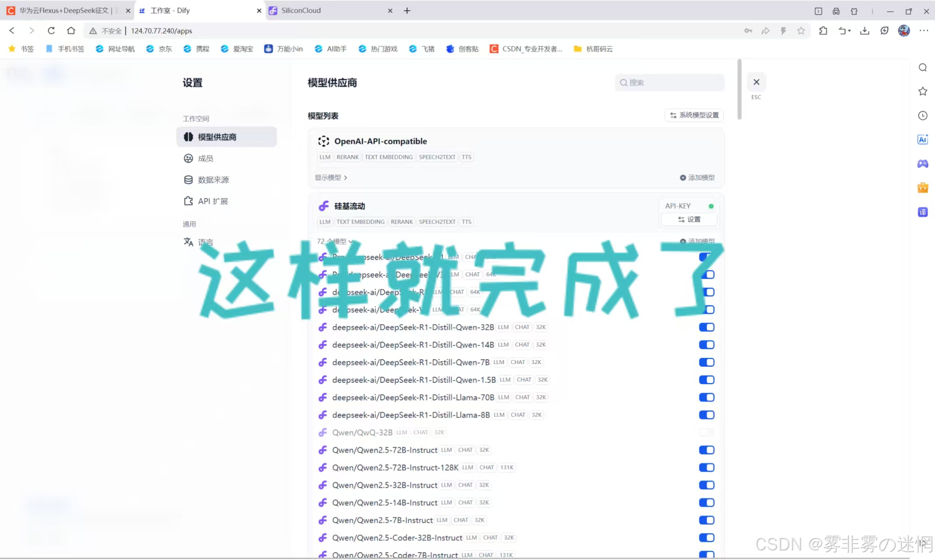Toggle DeepSeek-R1-Distill-Qwen-14B model switch
935x560 pixels.
[707, 345]
